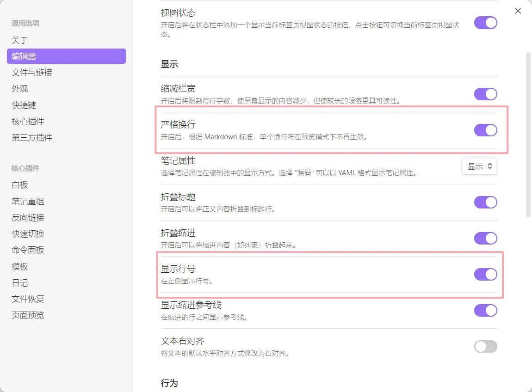Turn off the 缩减栏宽 switch

tap(485, 94)
